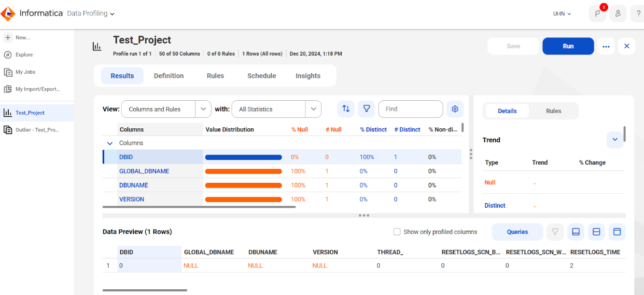Click the Distinct trend type label
Viewport: 644px width, 295px height.
pos(495,206)
